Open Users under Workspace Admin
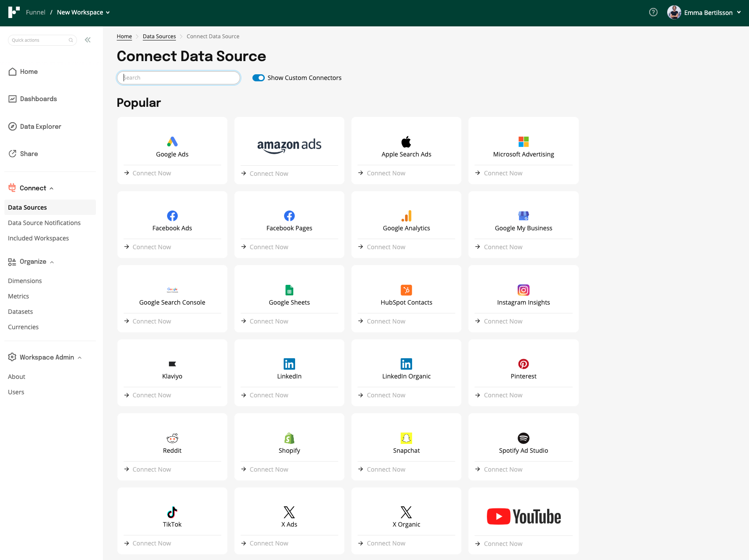Viewport: 749px width, 560px height. pyautogui.click(x=16, y=392)
